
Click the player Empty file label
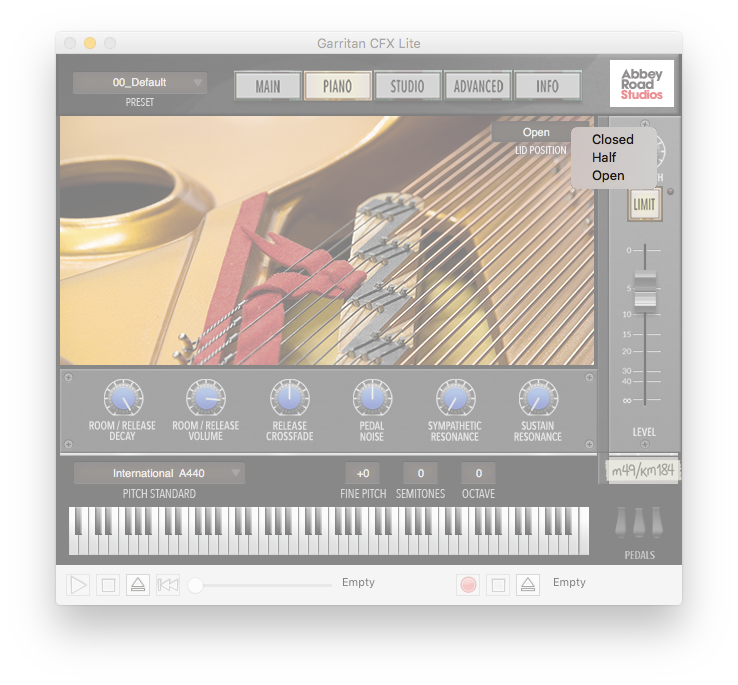pyautogui.click(x=358, y=582)
